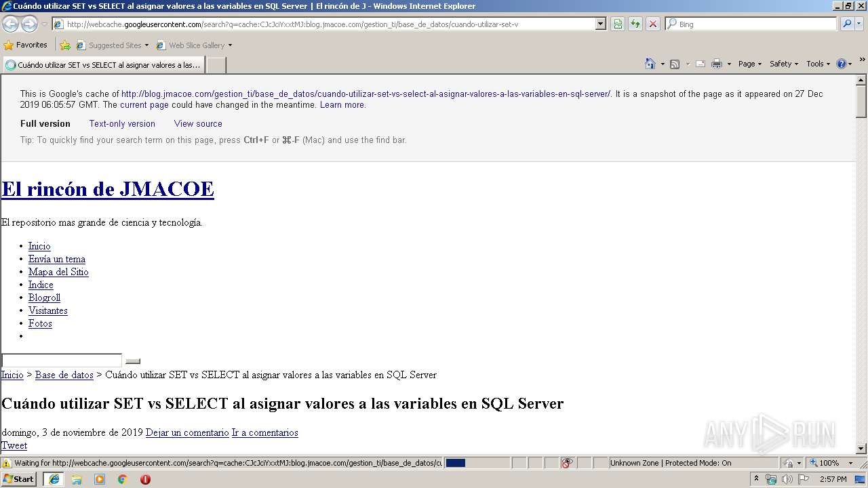
Task: Click the small search submit button
Action: (133, 361)
